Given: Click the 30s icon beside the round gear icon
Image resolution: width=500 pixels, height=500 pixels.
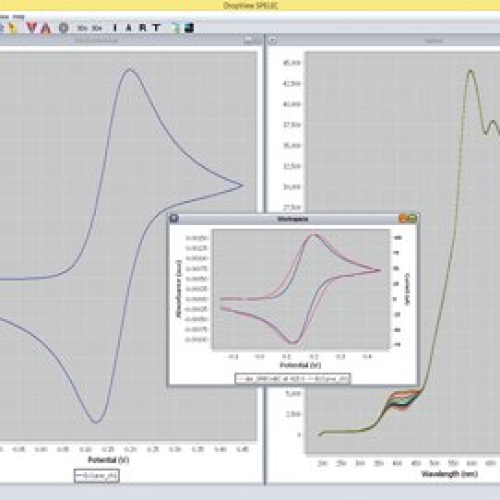Looking at the screenshot, I should 82,28.
